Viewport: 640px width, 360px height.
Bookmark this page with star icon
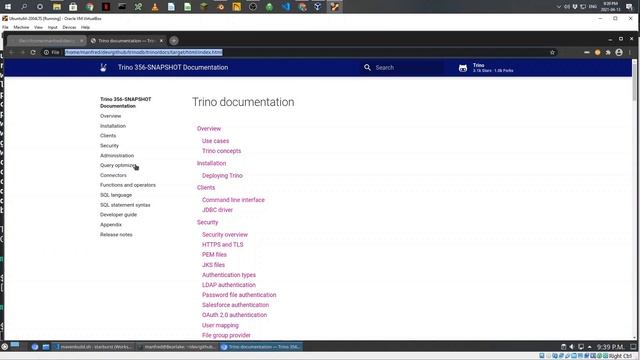[553, 52]
